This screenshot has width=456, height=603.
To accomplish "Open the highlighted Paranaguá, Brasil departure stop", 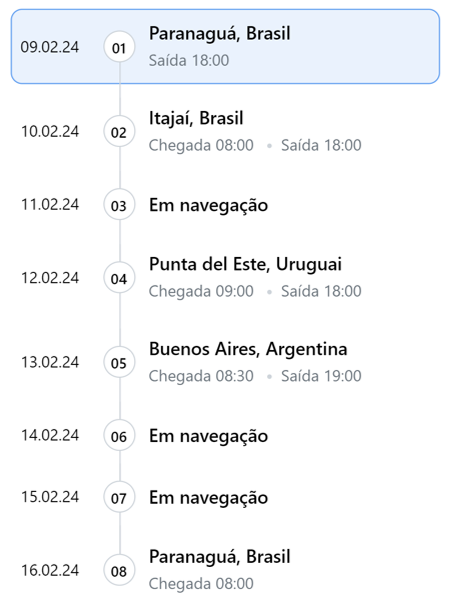I will (x=225, y=47).
